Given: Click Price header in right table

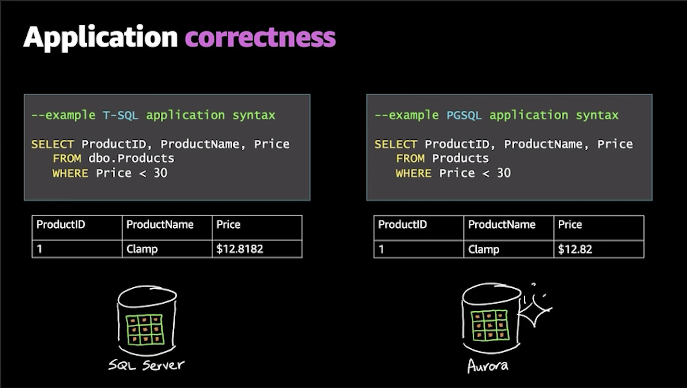Looking at the screenshot, I should point(570,225).
